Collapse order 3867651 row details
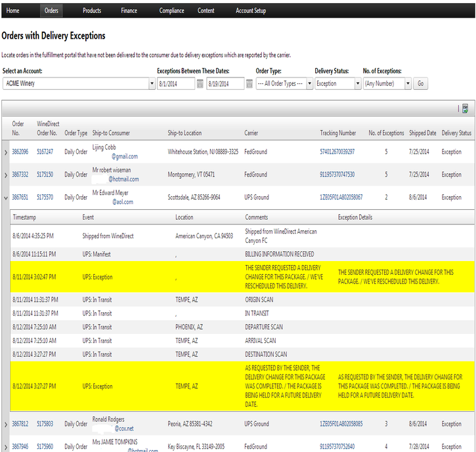This screenshot has width=476, height=452. point(6,197)
